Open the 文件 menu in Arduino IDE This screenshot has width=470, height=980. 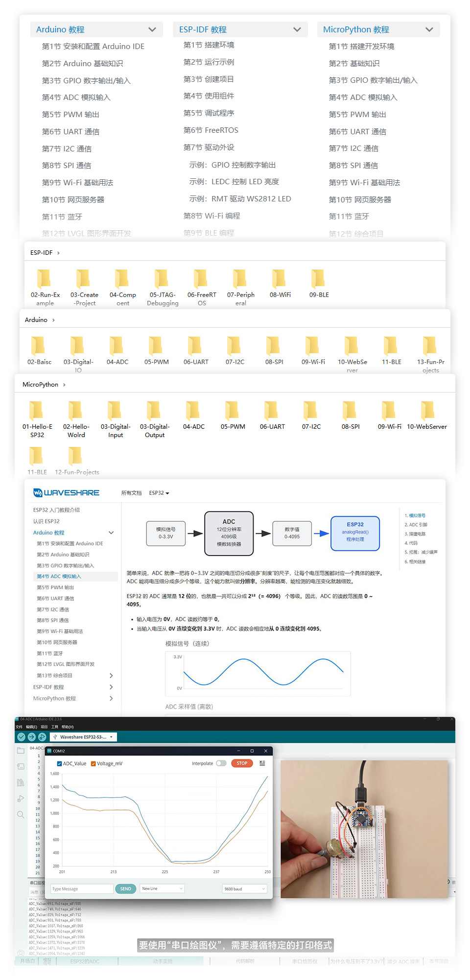(x=19, y=727)
